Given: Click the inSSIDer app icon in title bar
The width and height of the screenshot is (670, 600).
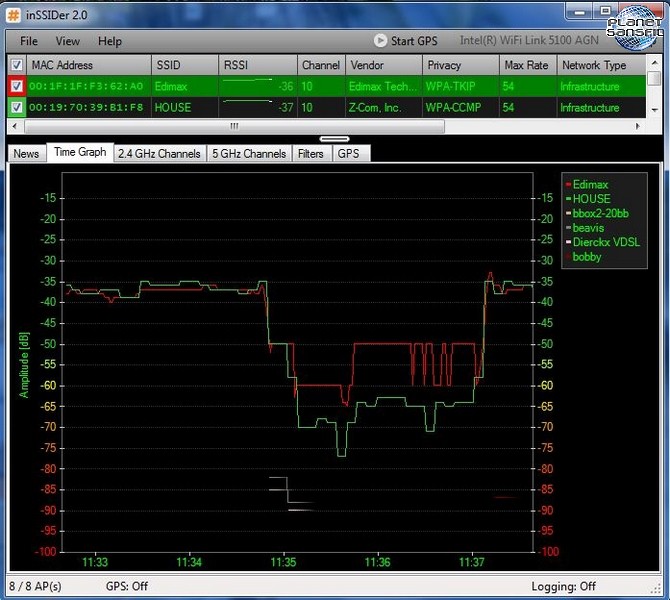Looking at the screenshot, I should (x=14, y=13).
